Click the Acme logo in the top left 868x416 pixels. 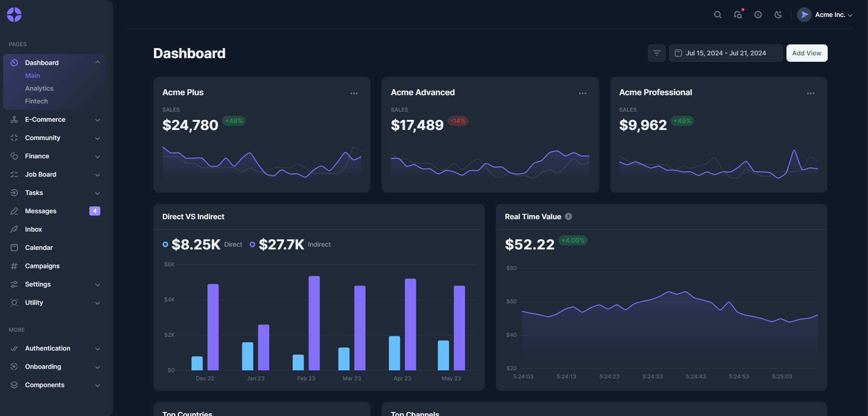pos(14,14)
